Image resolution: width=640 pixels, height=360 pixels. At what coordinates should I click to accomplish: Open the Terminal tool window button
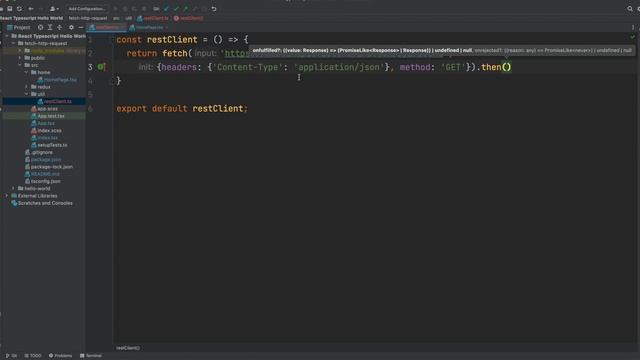click(91, 356)
